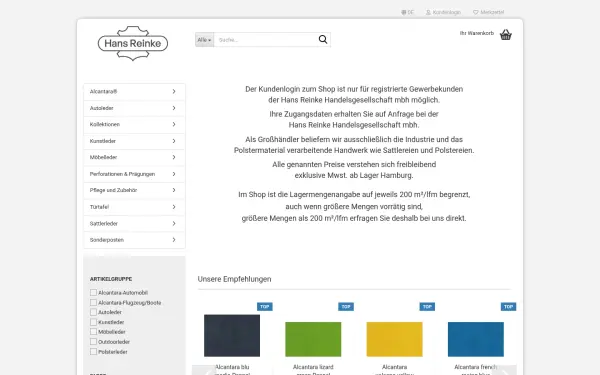Open Pflege und Zubehör menu item
Image resolution: width=600 pixels, height=375 pixels.
click(134, 190)
